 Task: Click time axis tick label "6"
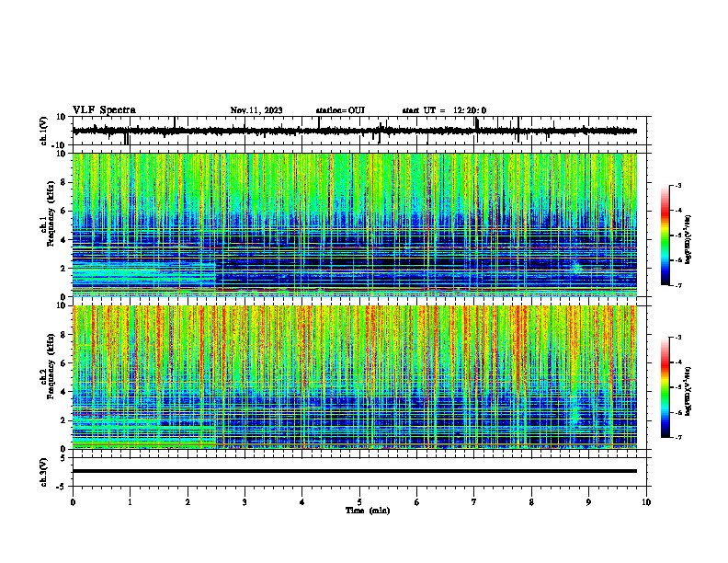coord(417,502)
